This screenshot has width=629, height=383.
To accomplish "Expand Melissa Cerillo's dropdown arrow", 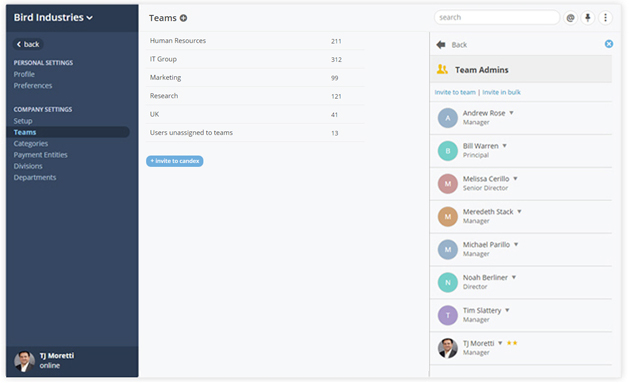I will pos(515,179).
